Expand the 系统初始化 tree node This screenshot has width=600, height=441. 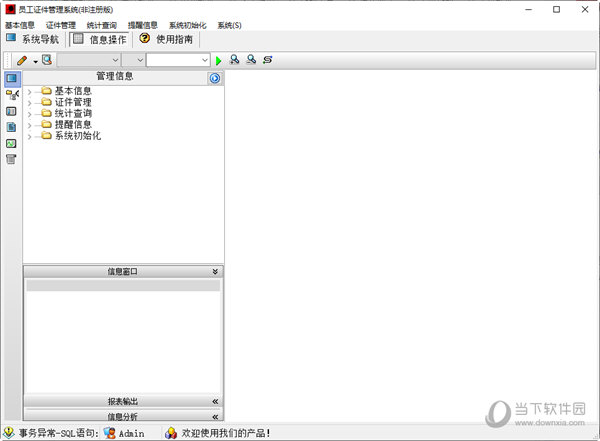coord(29,136)
